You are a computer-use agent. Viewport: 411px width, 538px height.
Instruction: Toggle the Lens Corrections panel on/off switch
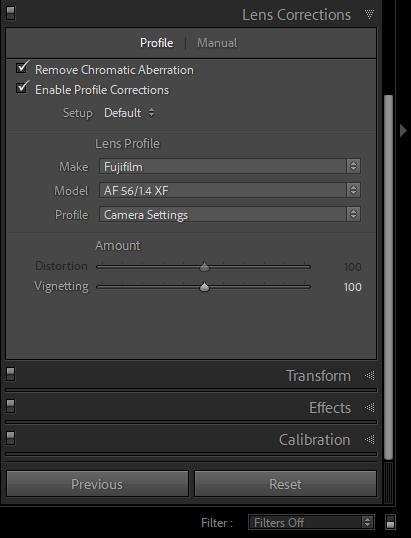[11, 13]
